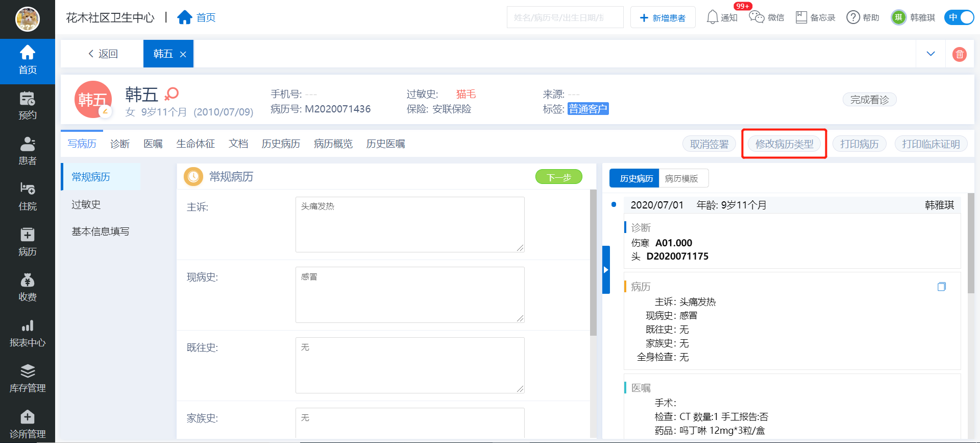The width and height of the screenshot is (980, 443).
Task: Click record number M2020071436
Action: pos(337,109)
